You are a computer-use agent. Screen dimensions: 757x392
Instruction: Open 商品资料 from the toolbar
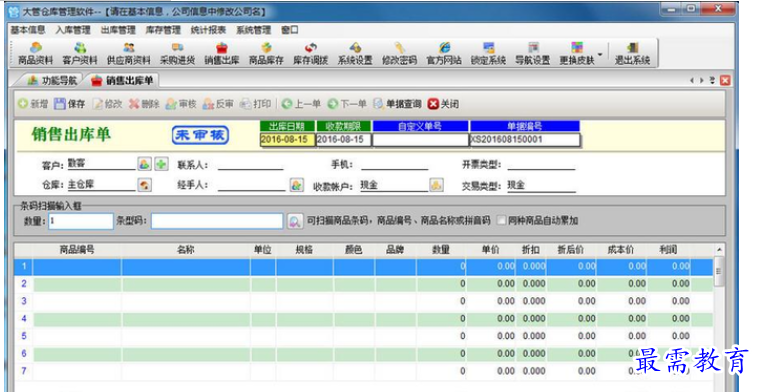pyautogui.click(x=35, y=54)
